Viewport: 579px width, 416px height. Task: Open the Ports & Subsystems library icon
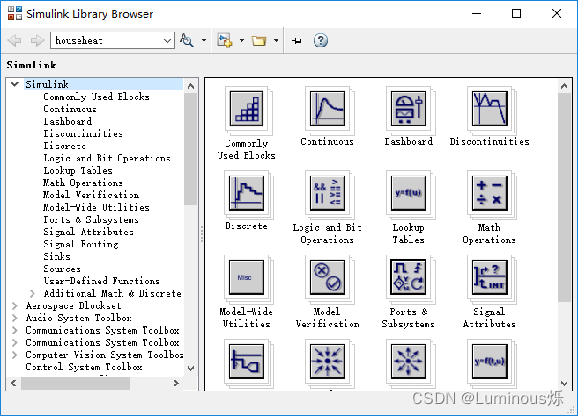click(408, 277)
